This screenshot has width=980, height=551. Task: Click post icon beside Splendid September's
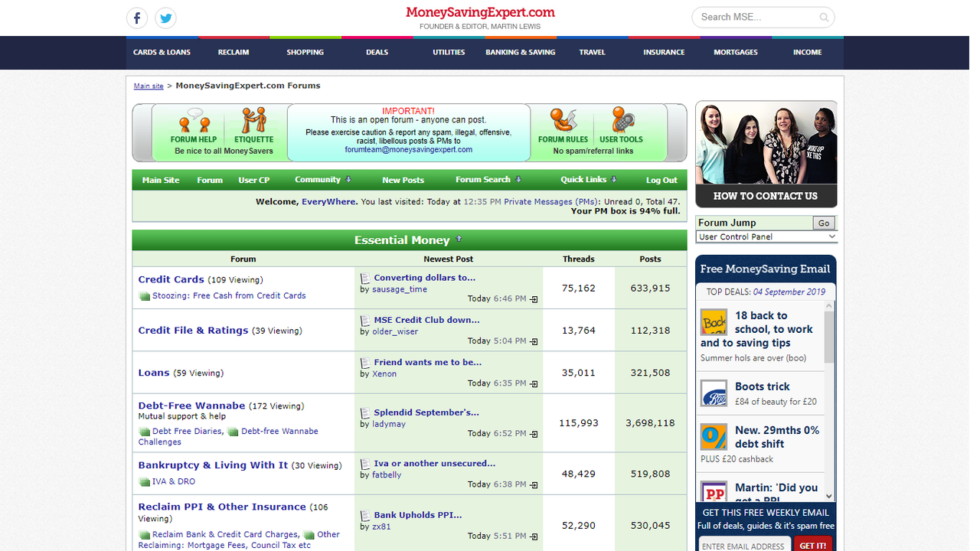365,412
